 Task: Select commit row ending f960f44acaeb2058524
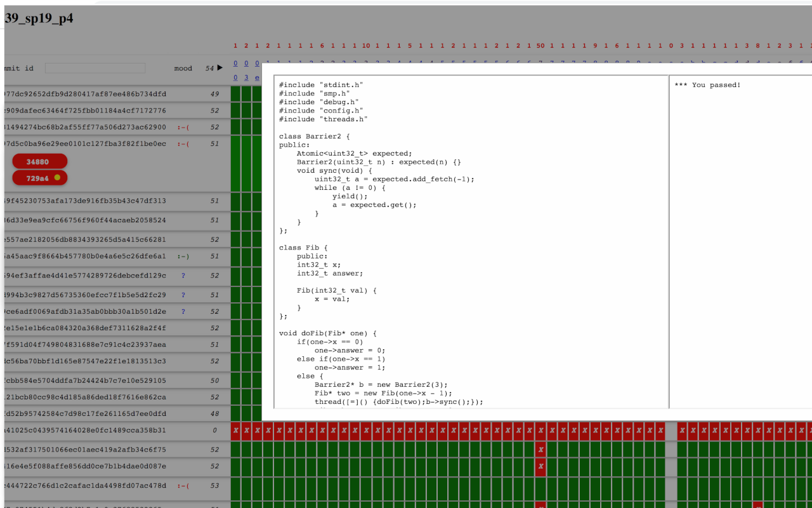[x=117, y=220]
